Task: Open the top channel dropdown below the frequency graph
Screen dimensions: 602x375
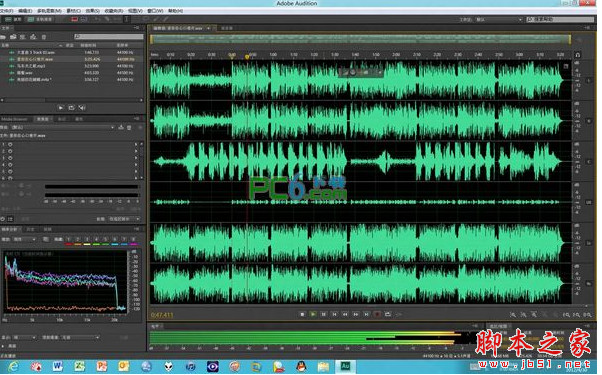Action: 81,338
